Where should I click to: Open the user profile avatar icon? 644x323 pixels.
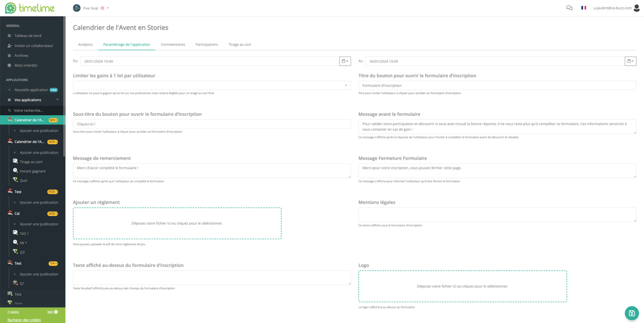tap(636, 8)
